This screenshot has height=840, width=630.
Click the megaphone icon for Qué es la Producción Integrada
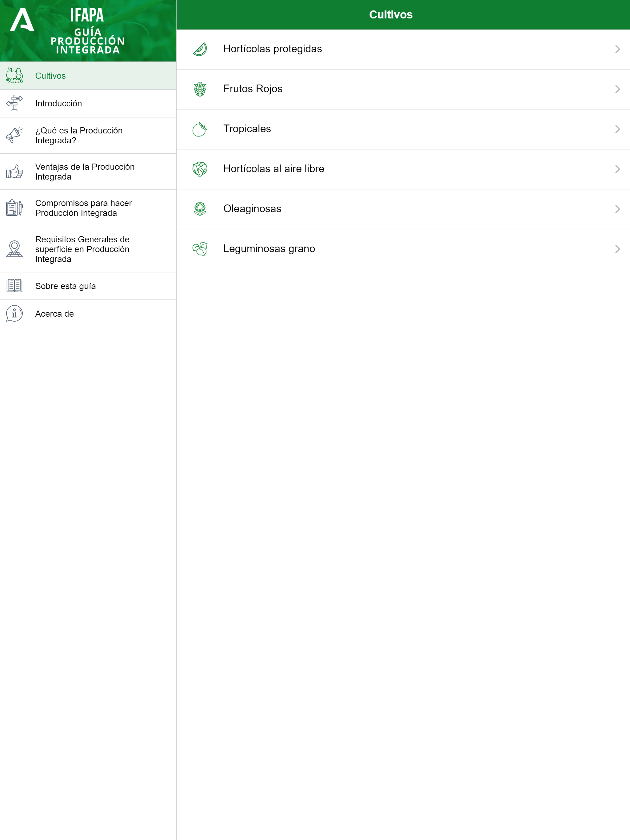14,135
